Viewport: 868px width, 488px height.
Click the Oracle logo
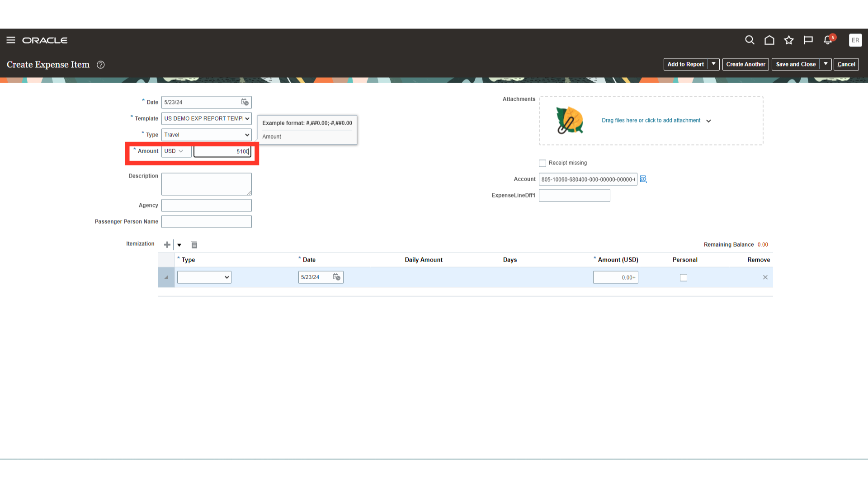(45, 40)
